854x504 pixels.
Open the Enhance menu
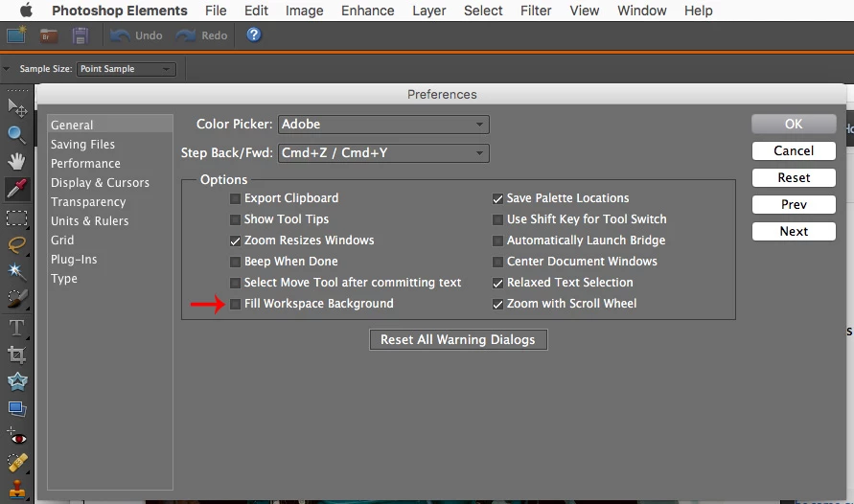[x=368, y=11]
